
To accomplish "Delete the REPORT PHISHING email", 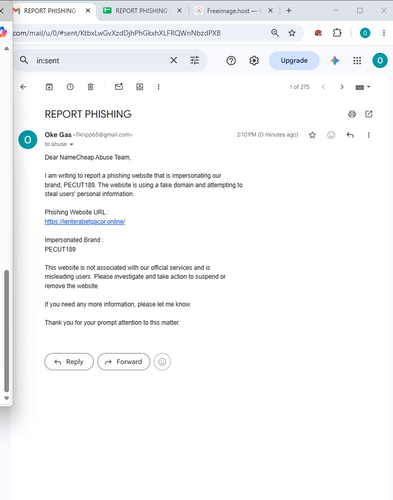I will point(90,87).
